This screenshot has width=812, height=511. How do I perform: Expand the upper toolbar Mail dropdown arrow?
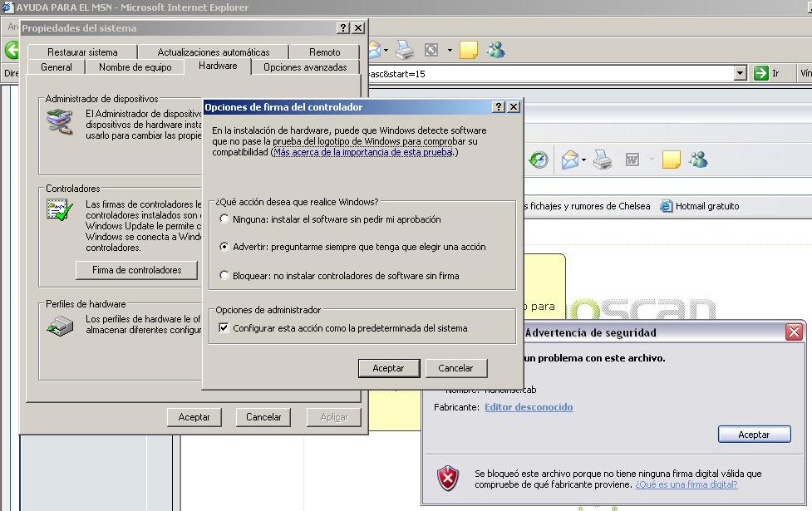(386, 50)
